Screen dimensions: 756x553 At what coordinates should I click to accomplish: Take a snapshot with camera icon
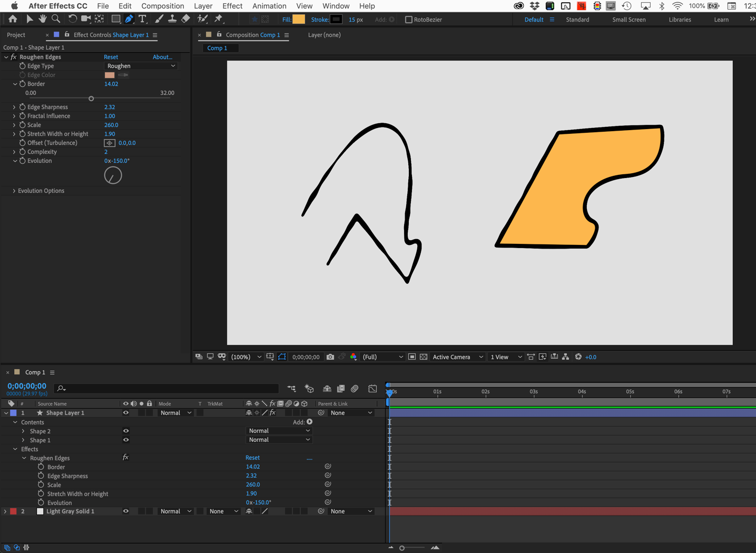(330, 357)
